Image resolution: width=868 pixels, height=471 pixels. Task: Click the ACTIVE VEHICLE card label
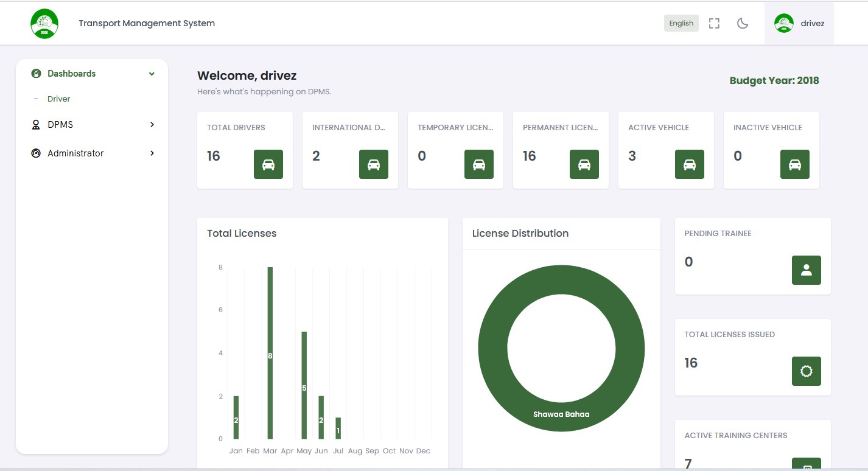(659, 128)
